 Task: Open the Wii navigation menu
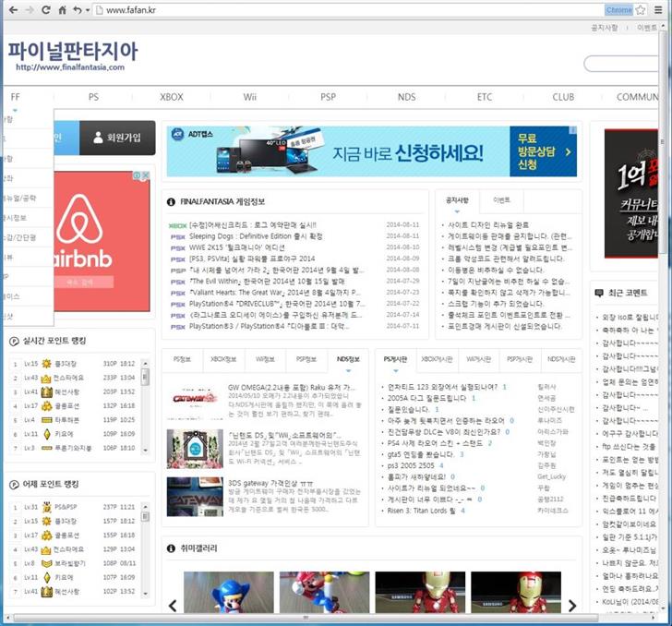(x=250, y=97)
